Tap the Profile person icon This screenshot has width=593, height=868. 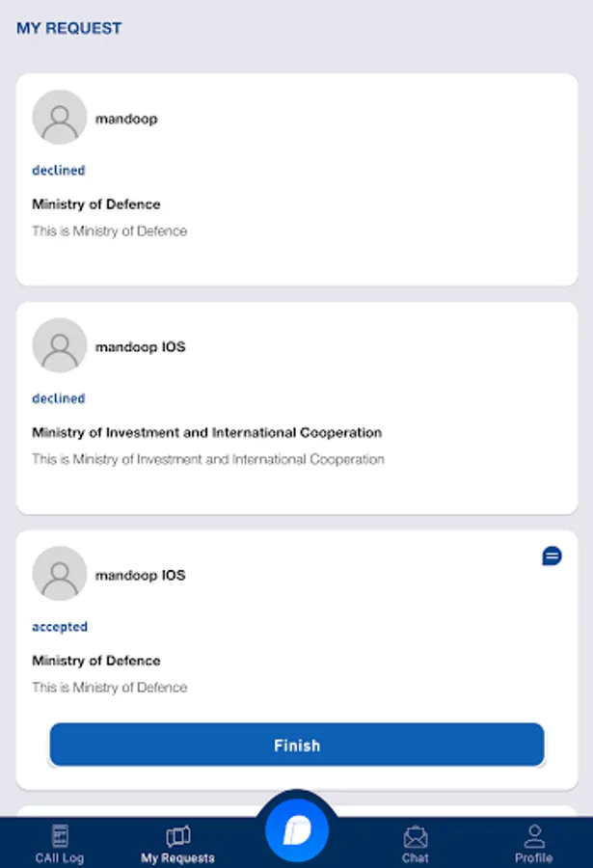533,835
